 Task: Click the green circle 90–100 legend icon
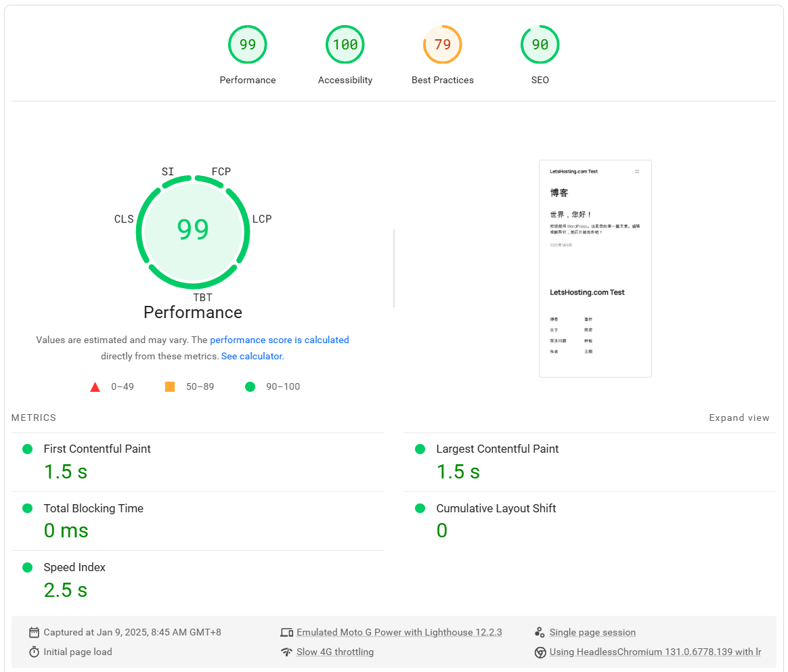coord(250,386)
